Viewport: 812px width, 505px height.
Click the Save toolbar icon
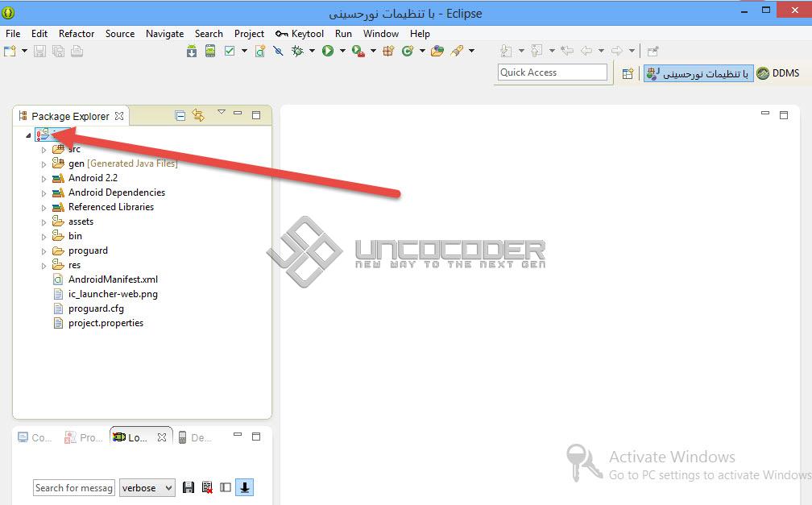click(x=40, y=51)
